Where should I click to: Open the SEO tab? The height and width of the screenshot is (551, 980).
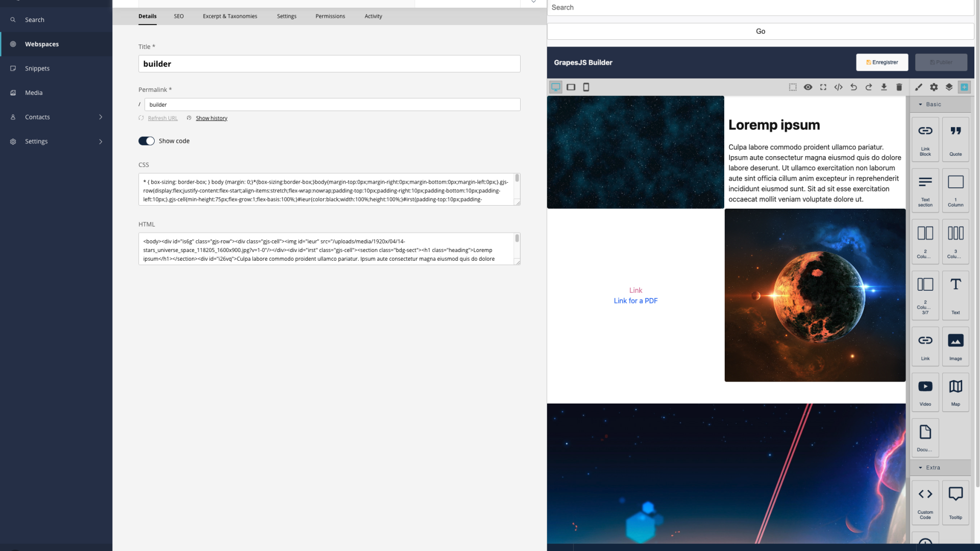pos(179,16)
